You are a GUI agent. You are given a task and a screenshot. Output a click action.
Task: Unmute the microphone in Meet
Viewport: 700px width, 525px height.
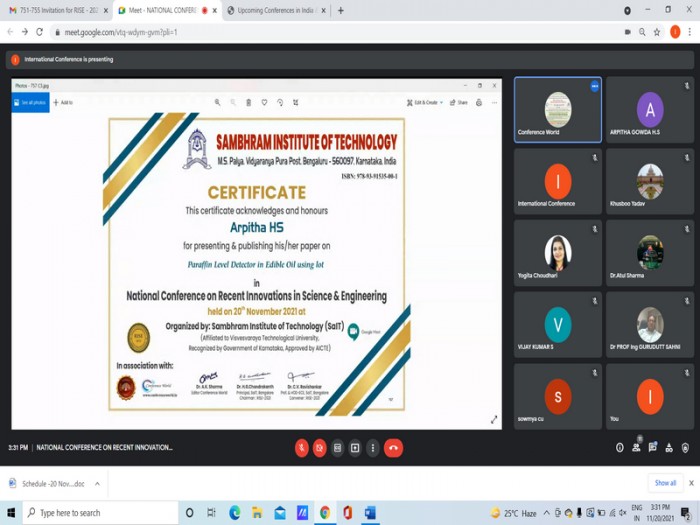point(301,448)
